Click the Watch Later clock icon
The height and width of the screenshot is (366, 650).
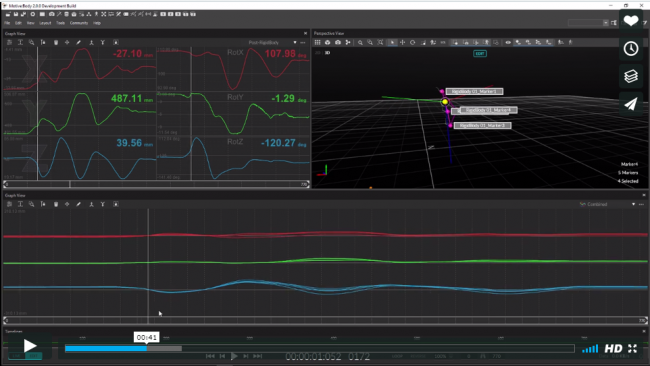[631, 48]
